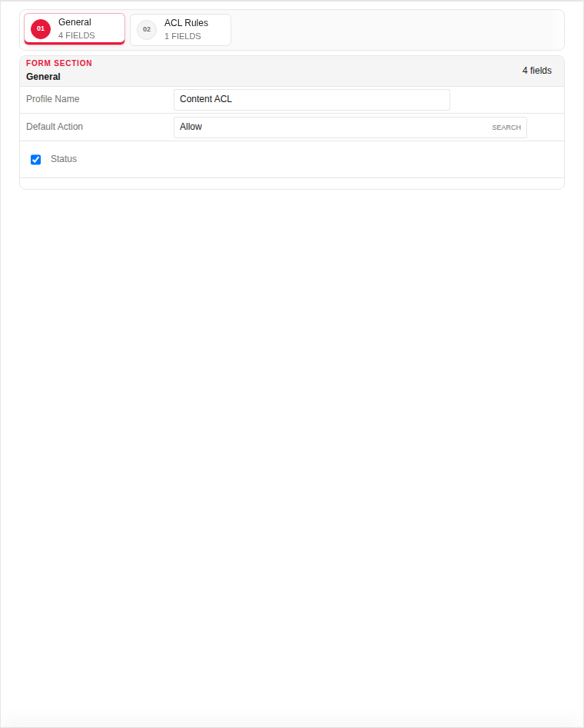Image resolution: width=584 pixels, height=728 pixels.
Task: Open the Default Action dropdown
Action: [350, 127]
